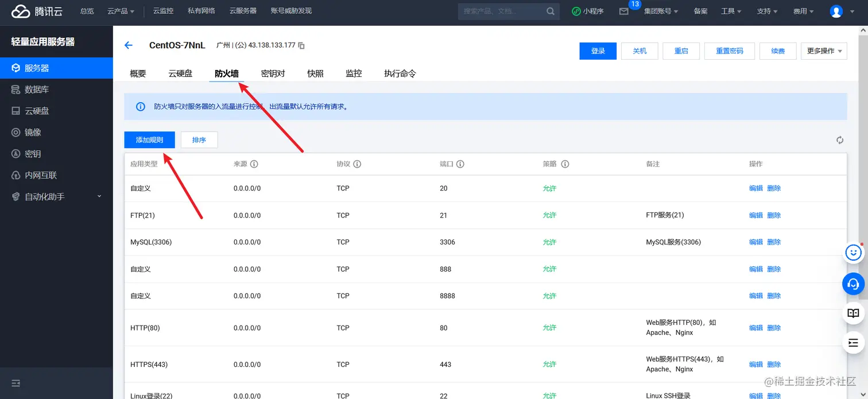Image resolution: width=868 pixels, height=399 pixels.
Task: Open the customer service headset button
Action: pyautogui.click(x=853, y=283)
